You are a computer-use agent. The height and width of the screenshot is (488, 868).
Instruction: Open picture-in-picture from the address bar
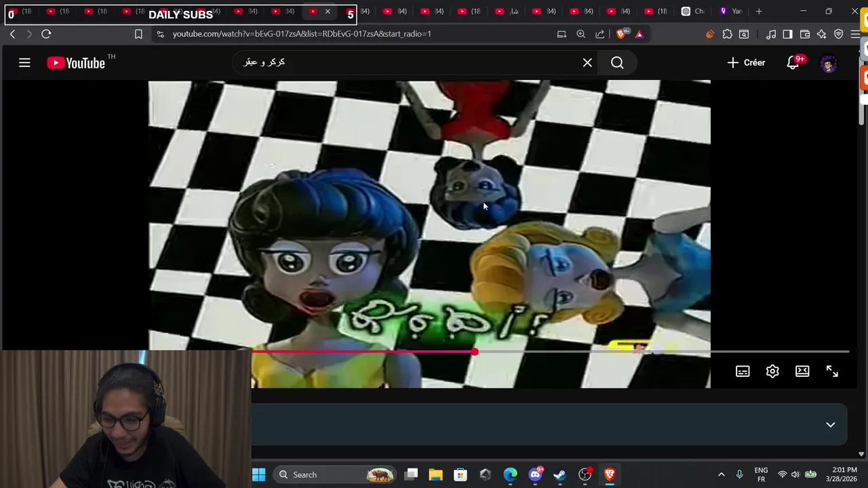click(561, 34)
